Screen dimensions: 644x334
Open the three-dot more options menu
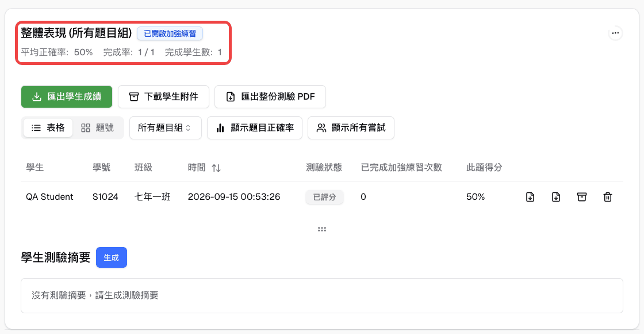[615, 33]
